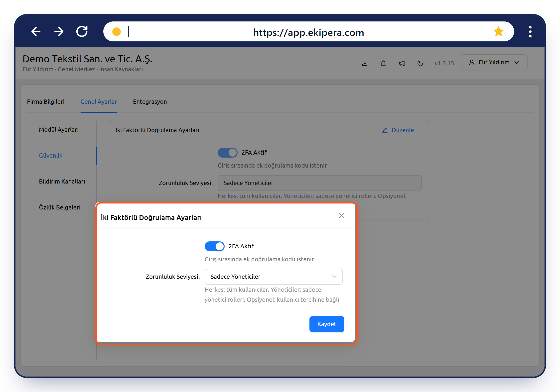Click the dialog title İki Faktörlü Doğrulama Ayarları

point(151,218)
